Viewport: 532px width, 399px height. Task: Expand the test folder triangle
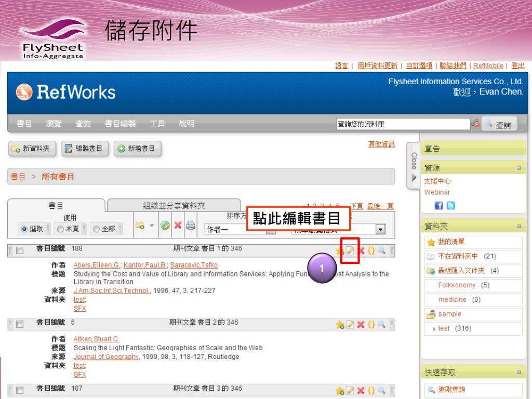[434, 329]
